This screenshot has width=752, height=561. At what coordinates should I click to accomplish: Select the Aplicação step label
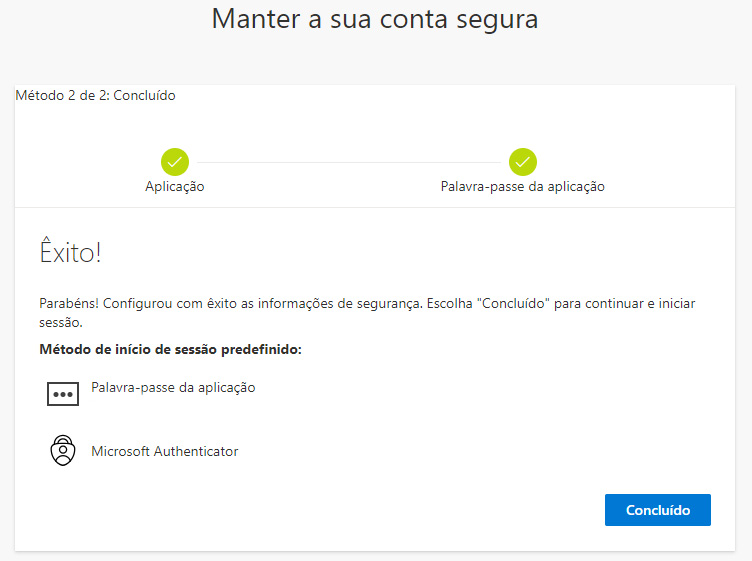pos(175,186)
